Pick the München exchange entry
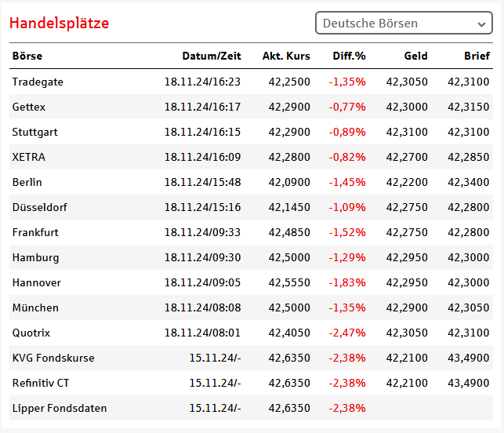 click(x=35, y=307)
